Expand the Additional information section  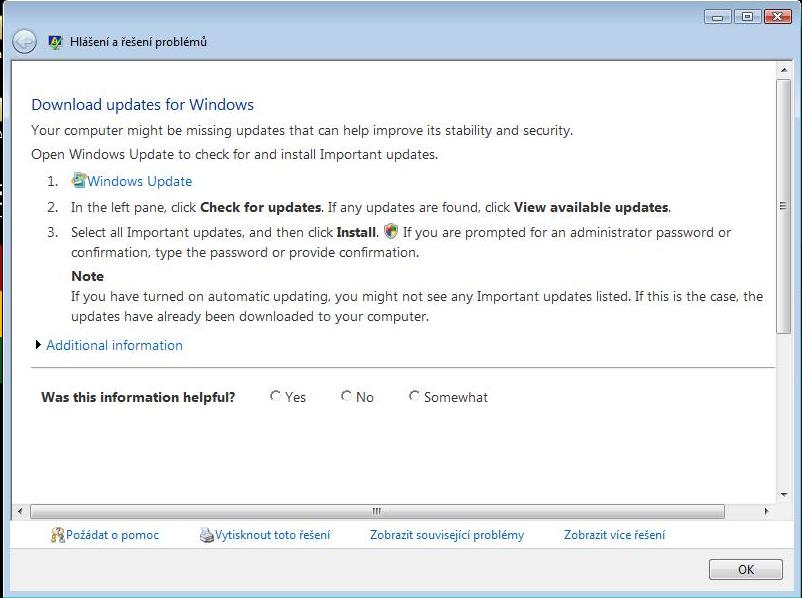38,345
